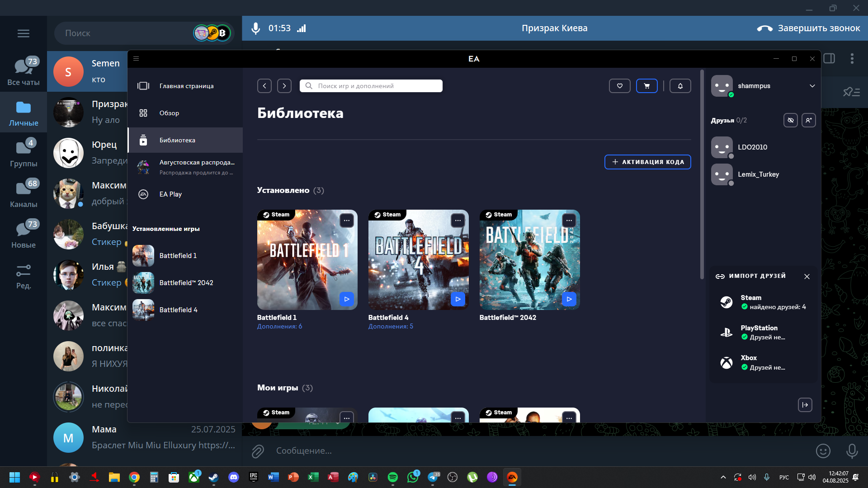Toggle friends visibility eye icon
Viewport: 868px width, 488px height.
(x=791, y=120)
